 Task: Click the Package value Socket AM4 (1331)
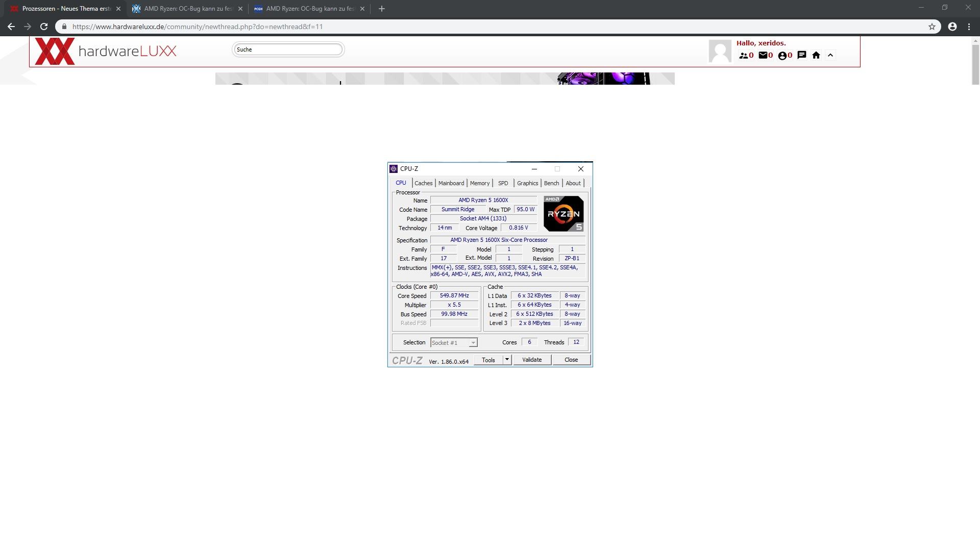pyautogui.click(x=483, y=219)
